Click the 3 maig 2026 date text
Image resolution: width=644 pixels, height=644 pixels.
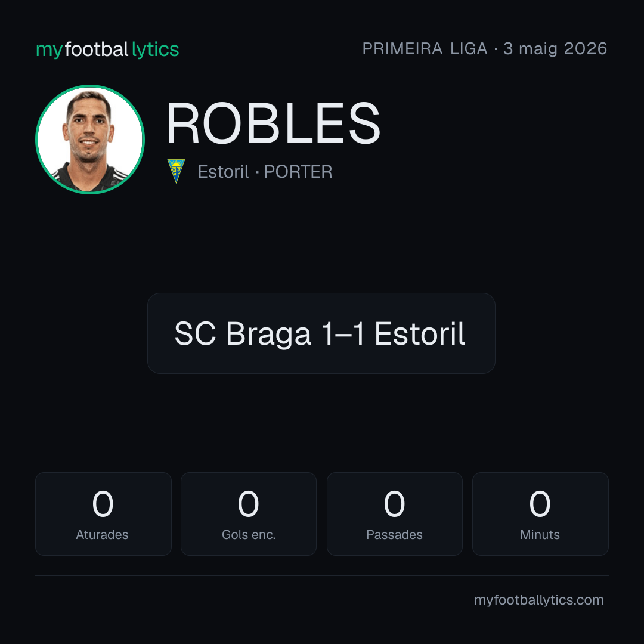555,48
